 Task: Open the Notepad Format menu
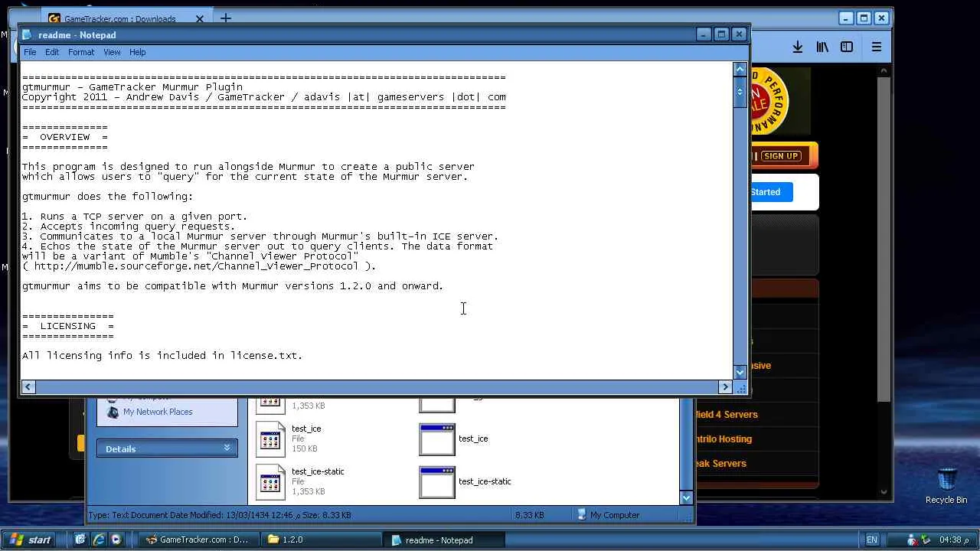tap(81, 52)
